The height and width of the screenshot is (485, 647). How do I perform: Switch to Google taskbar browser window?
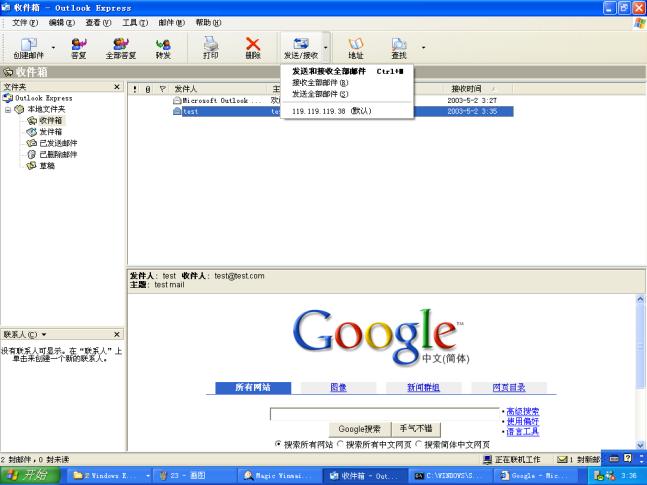(536, 476)
